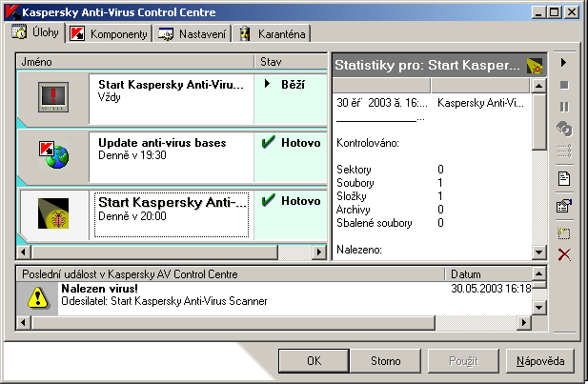Image resolution: width=588 pixels, height=384 pixels.
Task: Click the yellow warning triangle event icon
Action: tap(37, 297)
